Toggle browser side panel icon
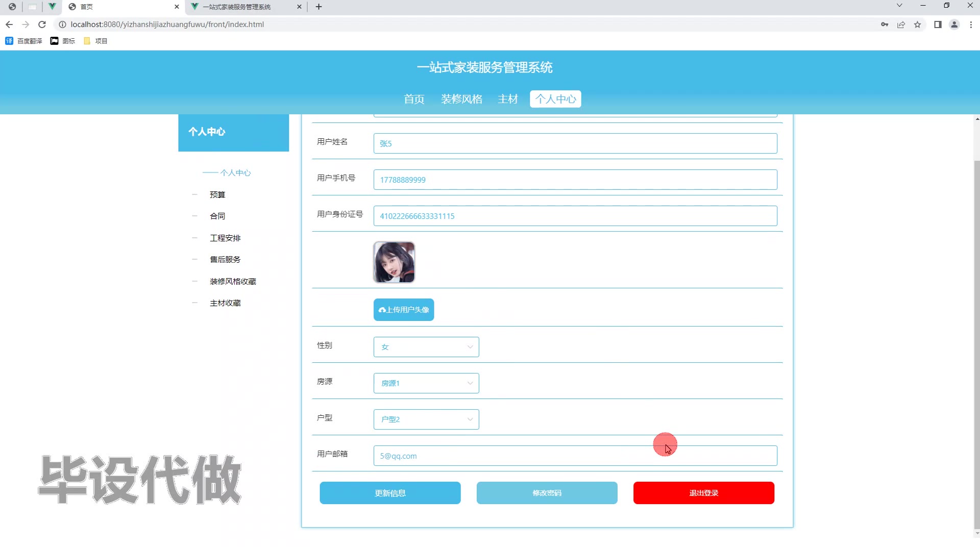Viewport: 980px width, 547px height. (938, 24)
